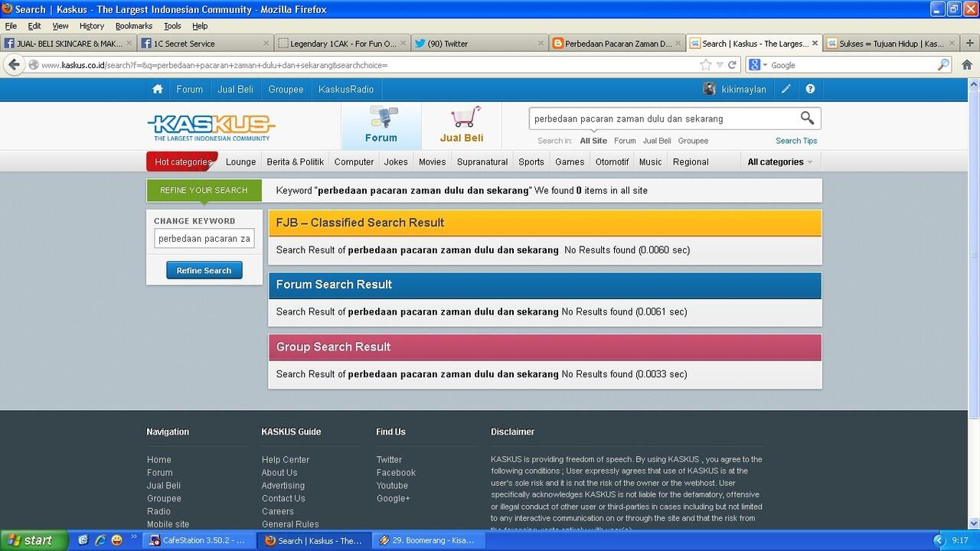This screenshot has width=980, height=551.
Task: Browse the Regional category
Action: pos(691,161)
